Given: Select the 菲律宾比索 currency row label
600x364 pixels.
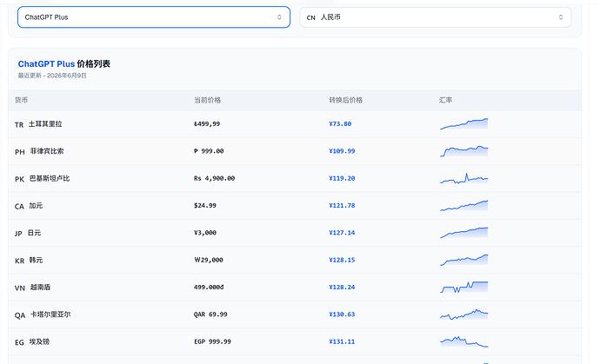Looking at the screenshot, I should click(x=47, y=151).
